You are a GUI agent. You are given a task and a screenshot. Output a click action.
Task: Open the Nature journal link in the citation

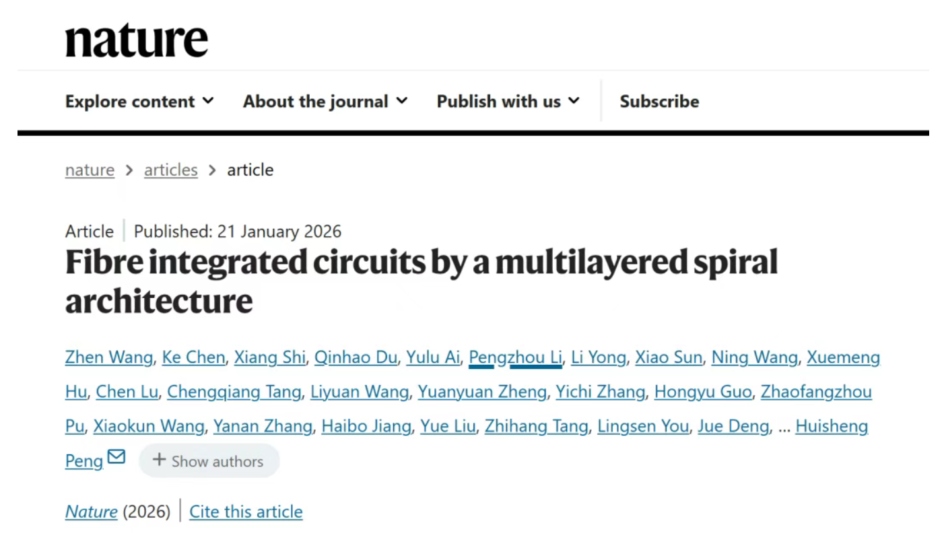[x=92, y=512]
